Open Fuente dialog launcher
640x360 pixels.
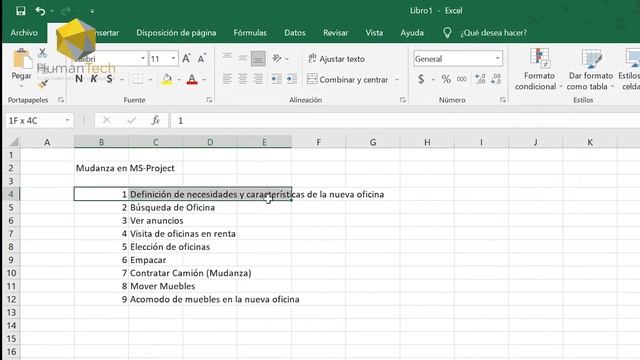click(x=209, y=100)
